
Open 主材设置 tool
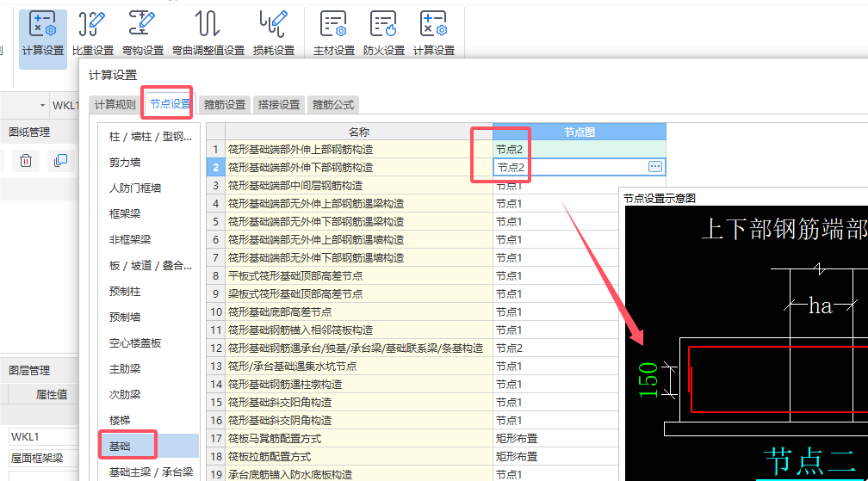(334, 34)
